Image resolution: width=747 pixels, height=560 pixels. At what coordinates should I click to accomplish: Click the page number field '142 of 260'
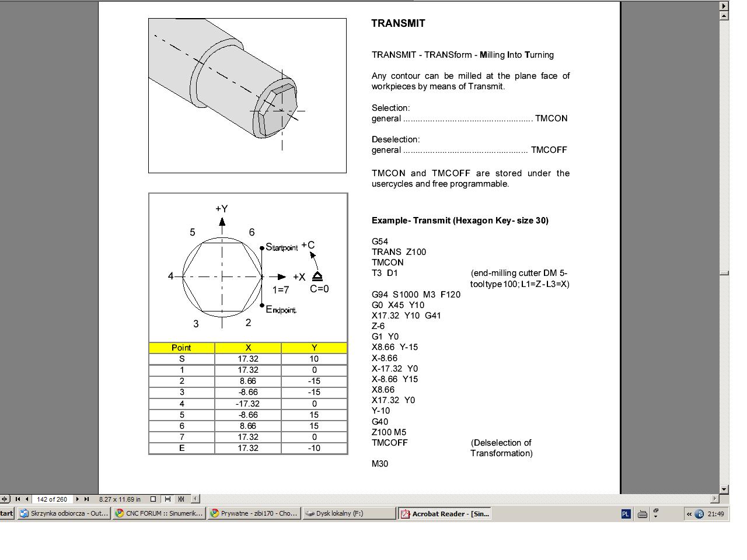pos(52,499)
